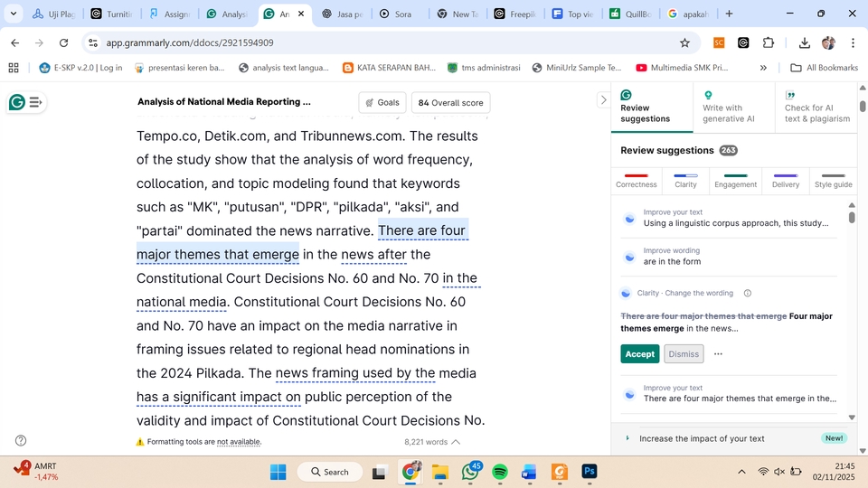The width and height of the screenshot is (868, 488).
Task: Bookmark this page with the star icon
Action: (x=684, y=42)
